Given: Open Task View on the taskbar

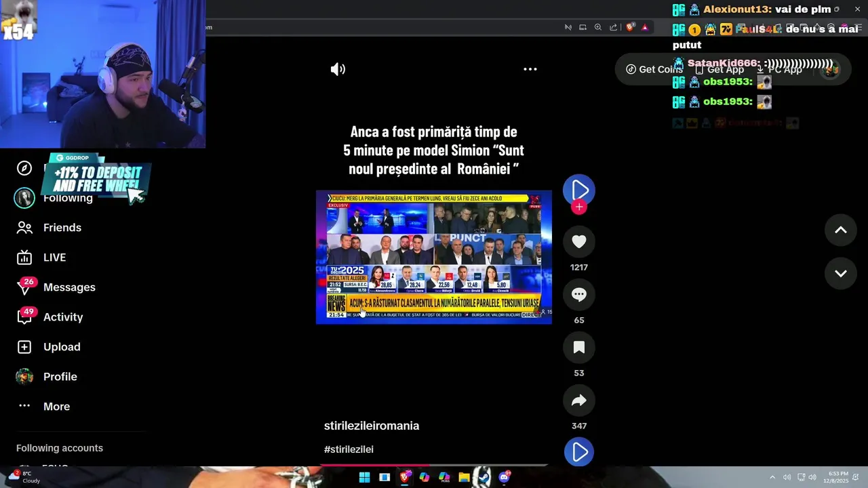Looking at the screenshot, I should coord(384,477).
